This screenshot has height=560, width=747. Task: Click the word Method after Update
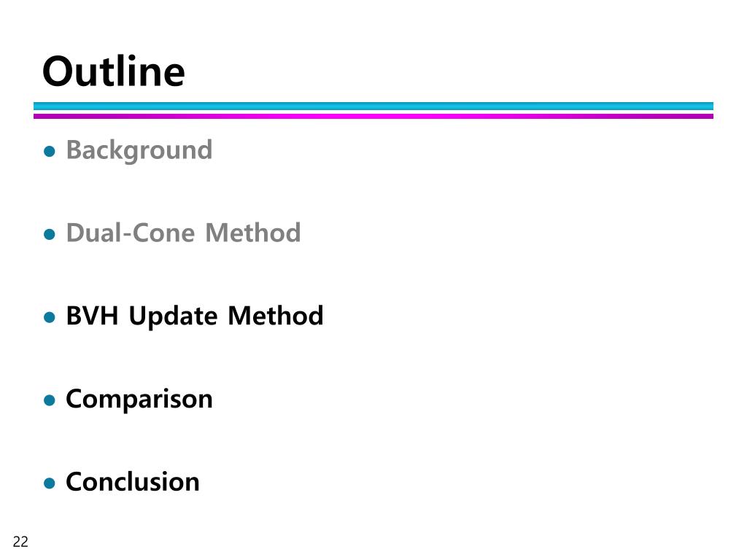pos(276,316)
